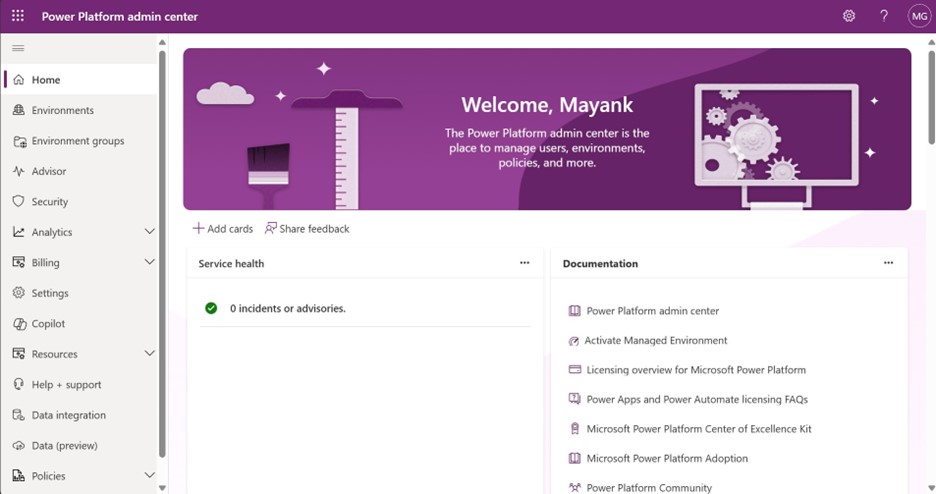The height and width of the screenshot is (494, 936).
Task: Expand the Resources section chevron
Action: point(150,354)
